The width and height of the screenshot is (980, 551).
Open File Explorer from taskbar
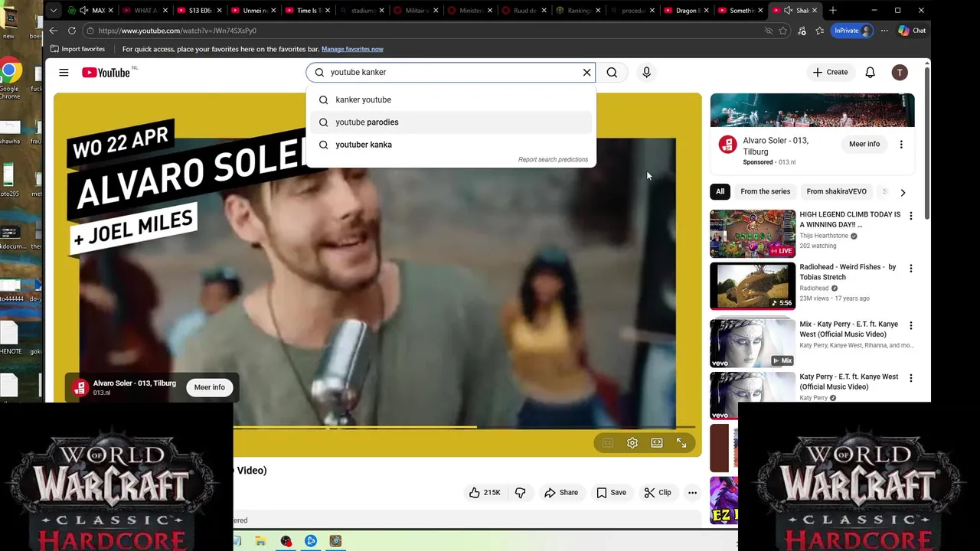click(x=261, y=541)
